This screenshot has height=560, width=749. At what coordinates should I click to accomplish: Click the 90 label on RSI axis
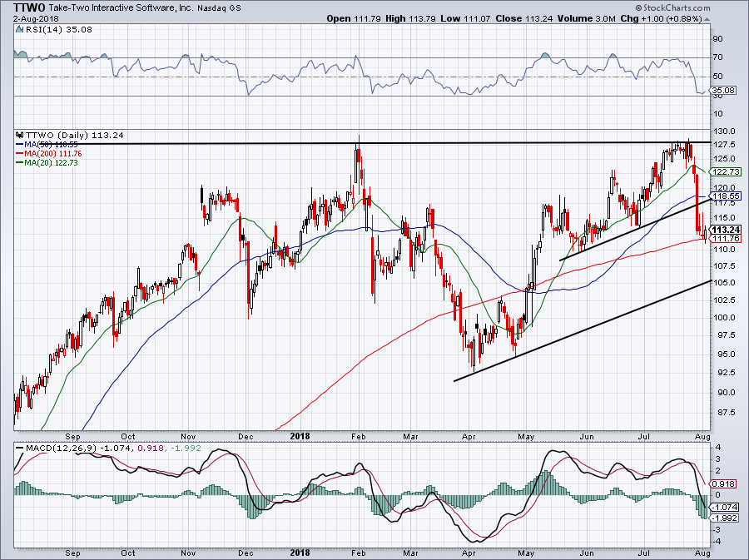pyautogui.click(x=717, y=38)
